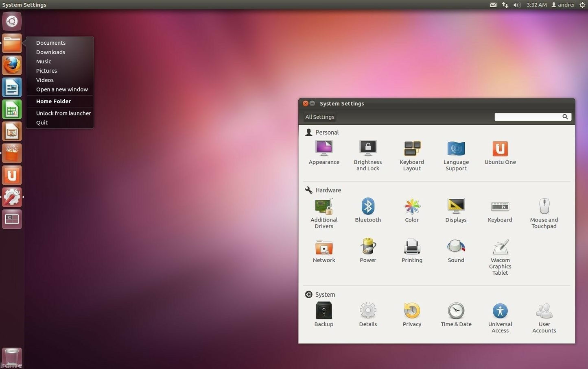Open Ubuntu One
The width and height of the screenshot is (588, 369).
[500, 150]
